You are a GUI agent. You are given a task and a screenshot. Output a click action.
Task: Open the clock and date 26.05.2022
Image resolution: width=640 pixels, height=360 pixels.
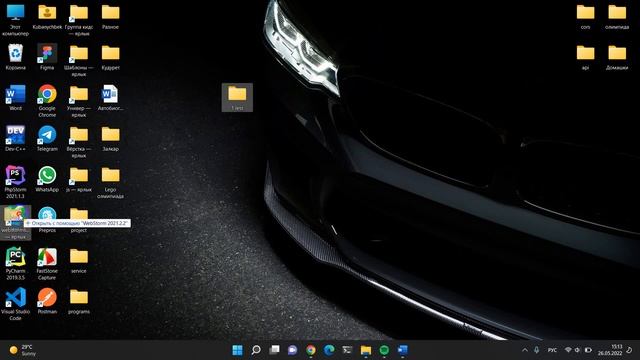point(610,350)
